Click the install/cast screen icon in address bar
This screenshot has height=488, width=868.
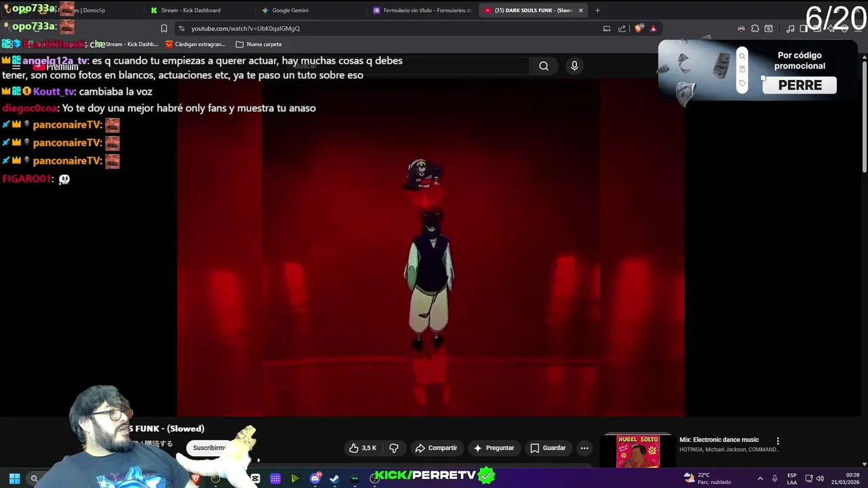pyautogui.click(x=607, y=28)
